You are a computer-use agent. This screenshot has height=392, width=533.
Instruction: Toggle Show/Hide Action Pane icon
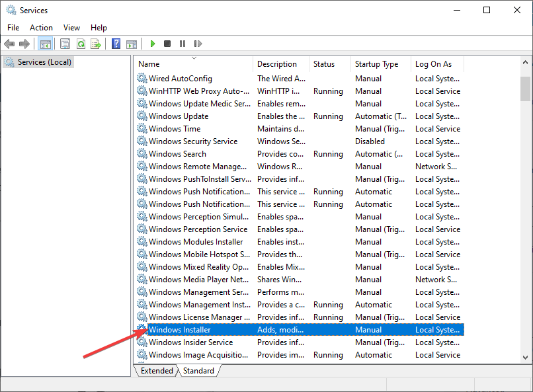click(x=132, y=44)
